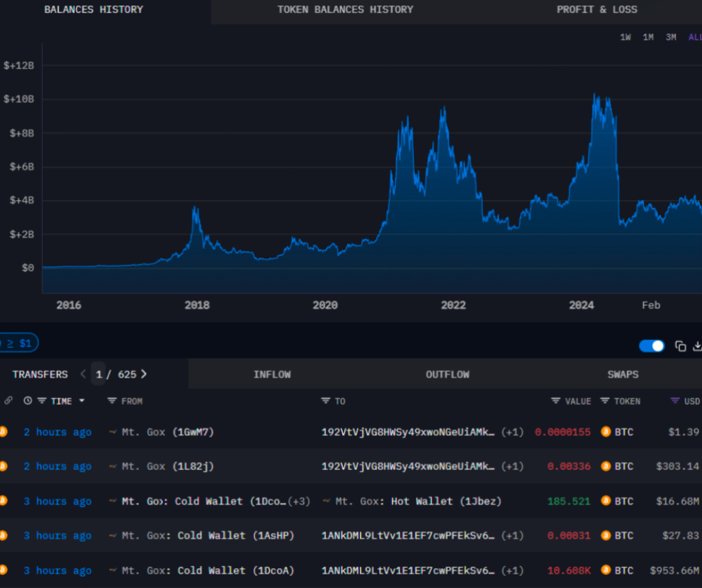Click the BTC coin icon in the 185.521 row
The width and height of the screenshot is (702, 588).
point(605,501)
